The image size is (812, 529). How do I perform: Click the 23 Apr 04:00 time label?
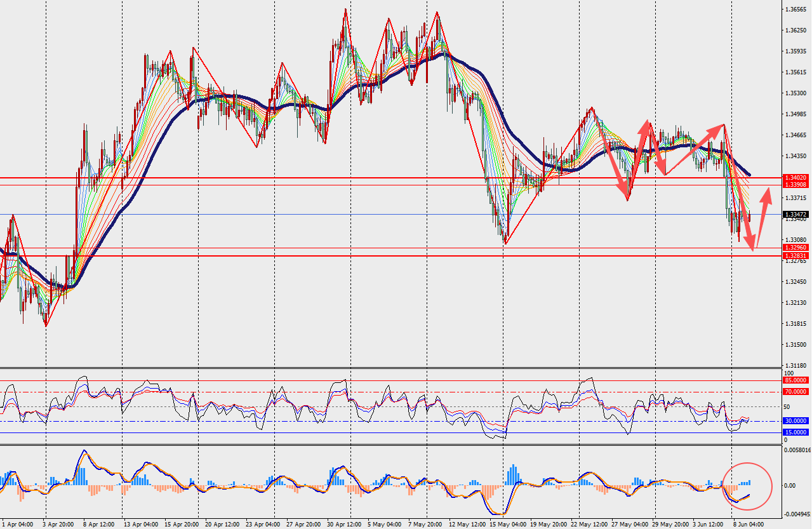tap(262, 525)
